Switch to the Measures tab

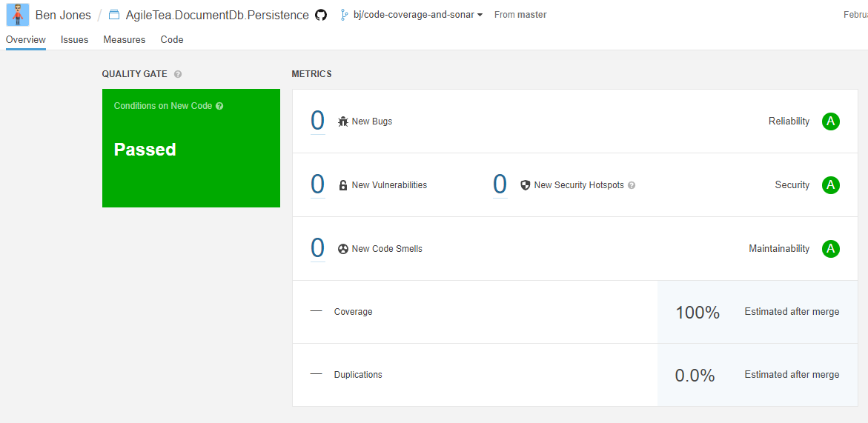click(124, 40)
